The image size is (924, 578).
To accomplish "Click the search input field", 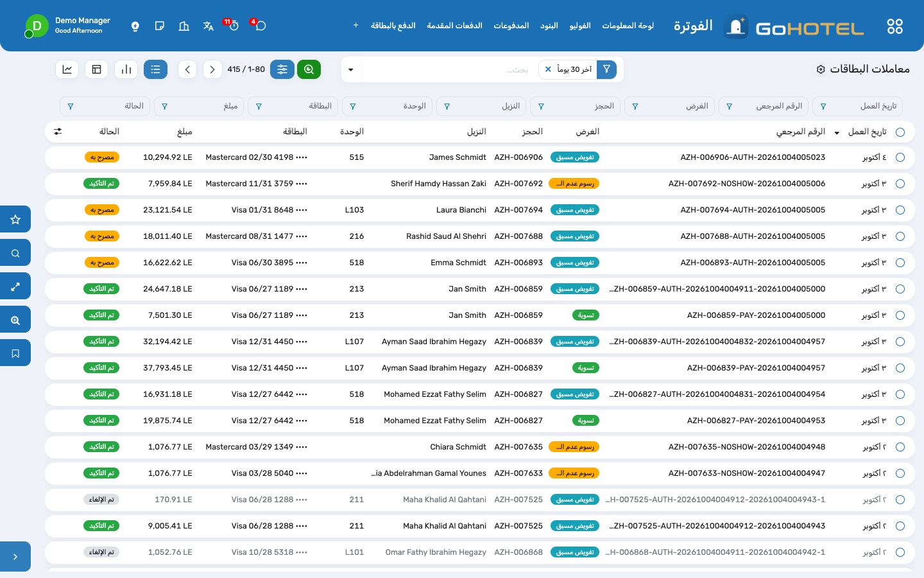I will 449,69.
